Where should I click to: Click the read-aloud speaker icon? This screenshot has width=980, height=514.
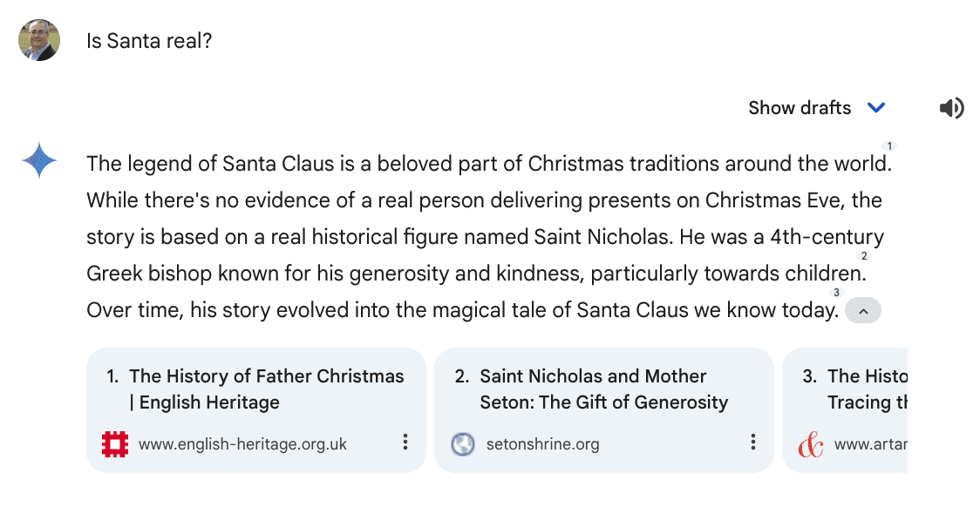tap(952, 107)
